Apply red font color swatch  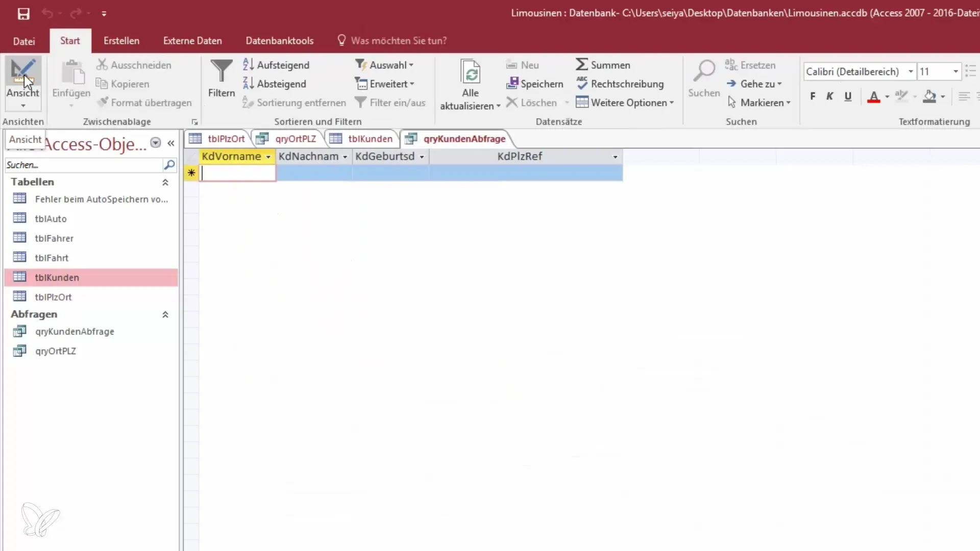point(874,96)
